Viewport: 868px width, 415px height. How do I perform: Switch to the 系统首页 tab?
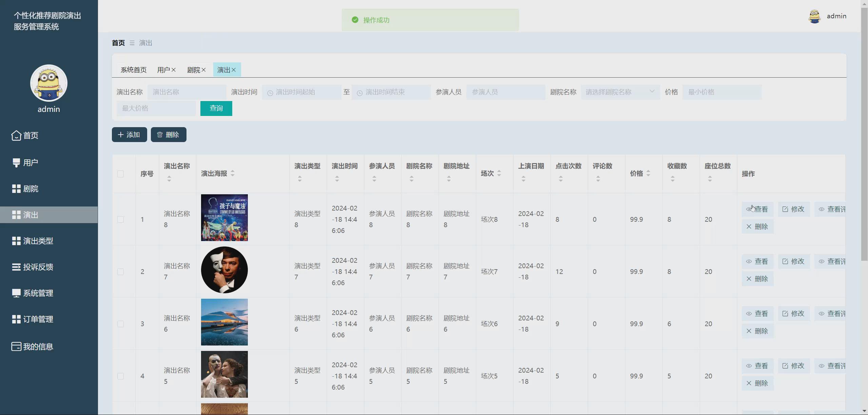pyautogui.click(x=134, y=70)
